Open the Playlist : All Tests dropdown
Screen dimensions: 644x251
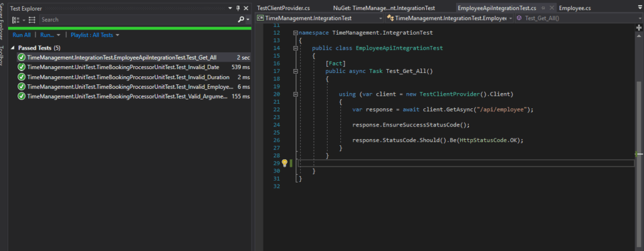pyautogui.click(x=95, y=35)
